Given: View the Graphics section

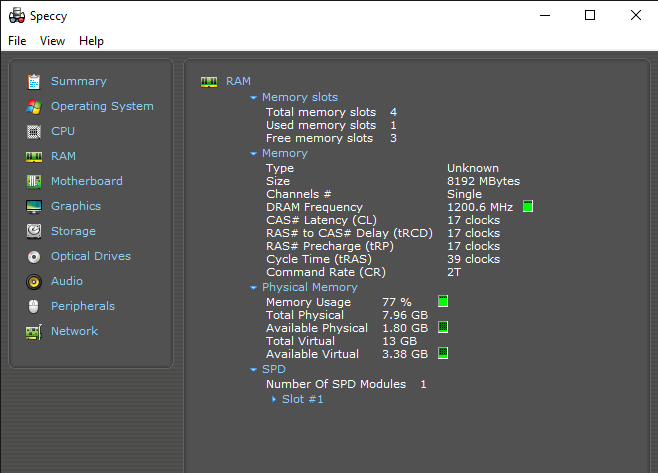Looking at the screenshot, I should point(76,206).
